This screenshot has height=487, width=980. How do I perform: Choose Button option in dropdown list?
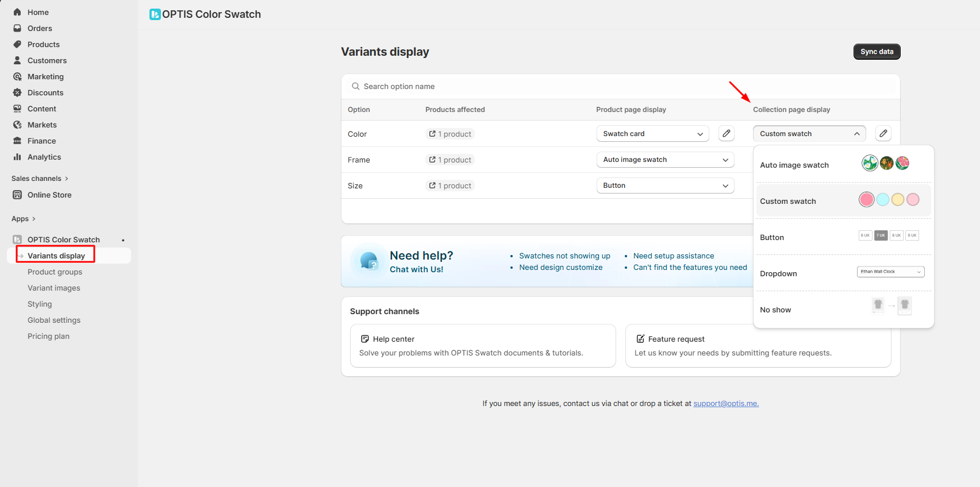click(843, 237)
